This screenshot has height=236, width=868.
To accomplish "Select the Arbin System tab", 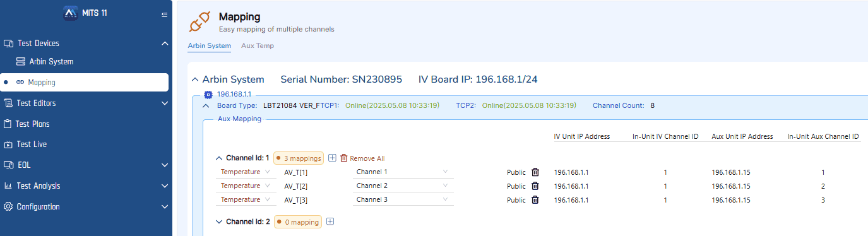I will point(210,45).
